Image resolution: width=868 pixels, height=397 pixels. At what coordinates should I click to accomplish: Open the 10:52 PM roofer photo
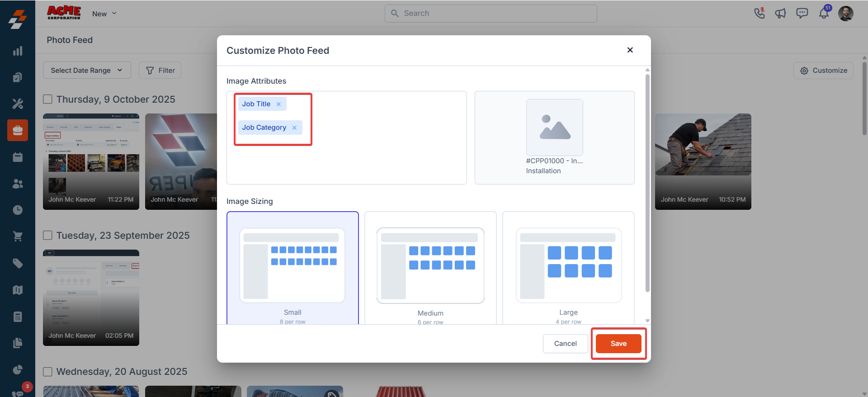703,161
